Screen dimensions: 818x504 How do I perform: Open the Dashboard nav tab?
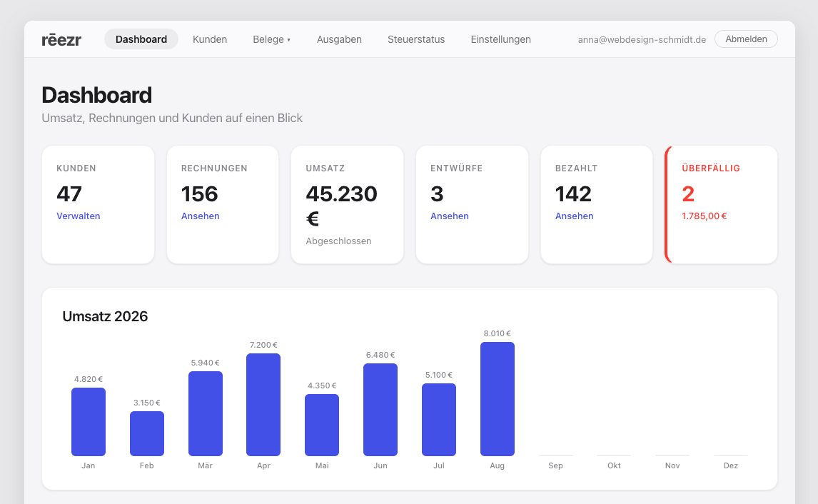[x=141, y=39]
